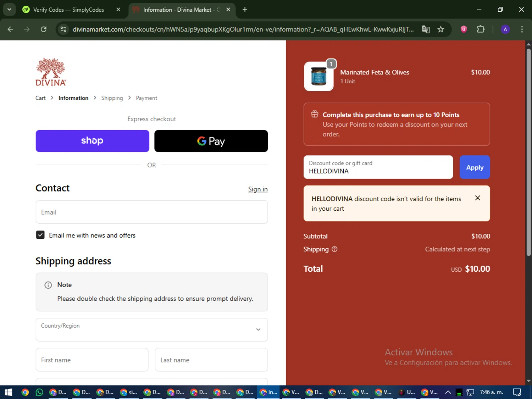
Task: Click the Sign in link
Action: 258,189
